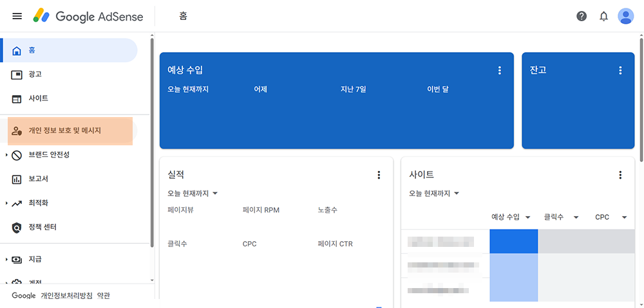Click 이번 달 in 예상 수입 card

tap(438, 89)
